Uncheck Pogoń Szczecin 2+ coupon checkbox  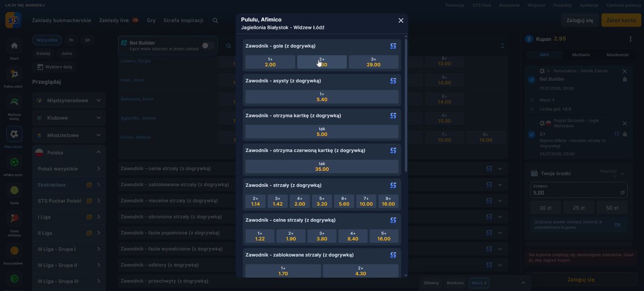click(532, 134)
